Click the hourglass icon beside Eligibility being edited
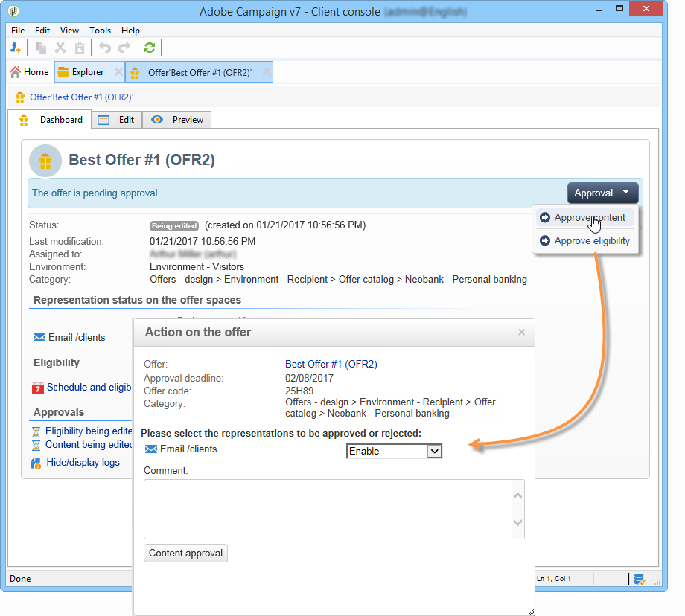The width and height of the screenshot is (685, 616). pyautogui.click(x=36, y=431)
